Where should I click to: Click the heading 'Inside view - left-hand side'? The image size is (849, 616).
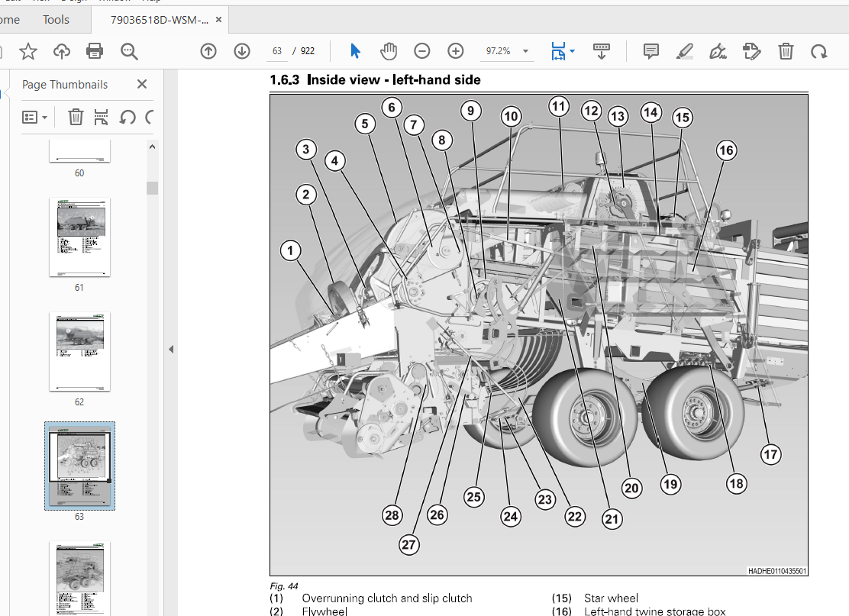tap(394, 79)
